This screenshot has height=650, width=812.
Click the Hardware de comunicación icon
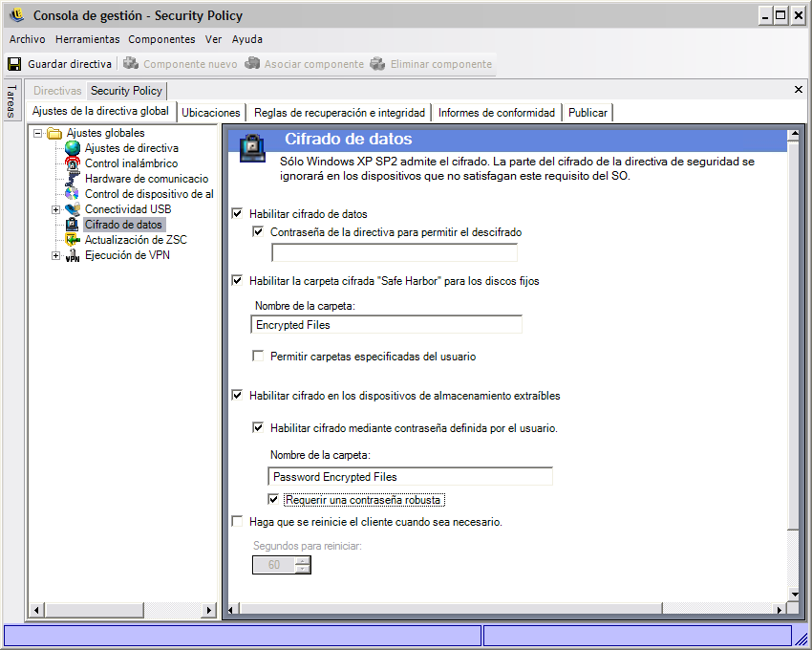point(73,179)
